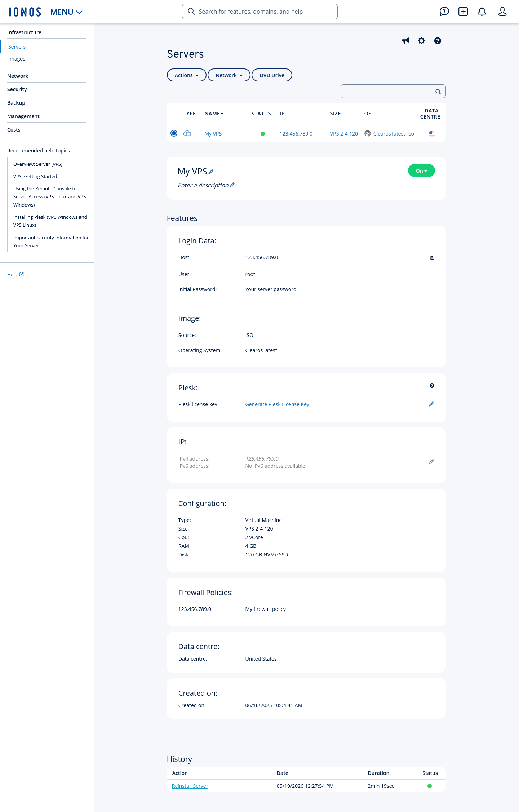Viewport: 519px width, 812px height.
Task: Open the Network sidebar section
Action: point(18,76)
